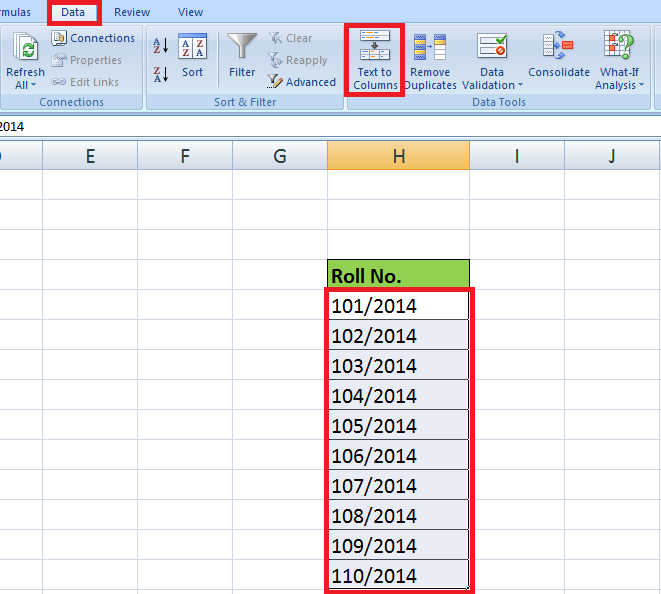The image size is (661, 594).
Task: Select the Roll No. header cell
Action: click(x=398, y=275)
